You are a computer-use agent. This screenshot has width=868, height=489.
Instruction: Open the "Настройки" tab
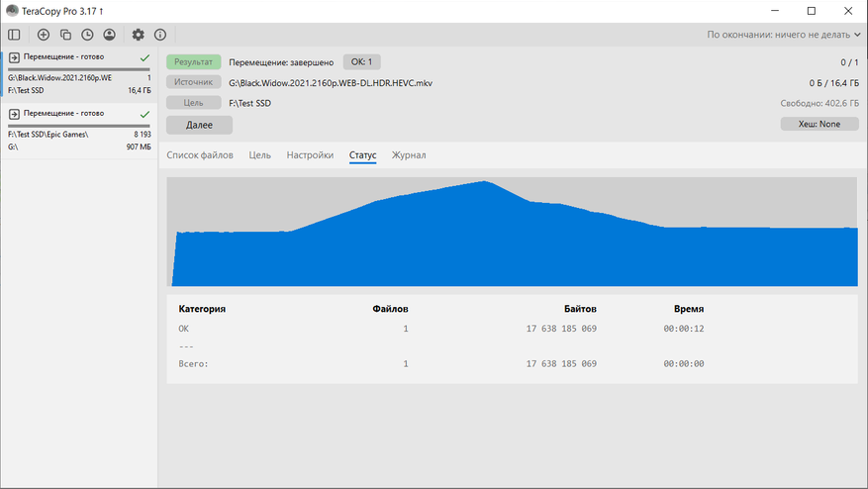pos(310,155)
